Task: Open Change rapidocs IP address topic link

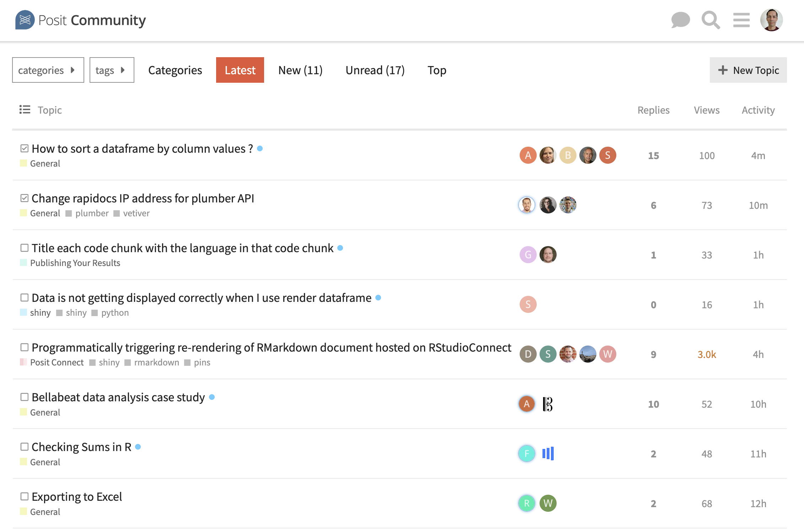Action: point(143,198)
